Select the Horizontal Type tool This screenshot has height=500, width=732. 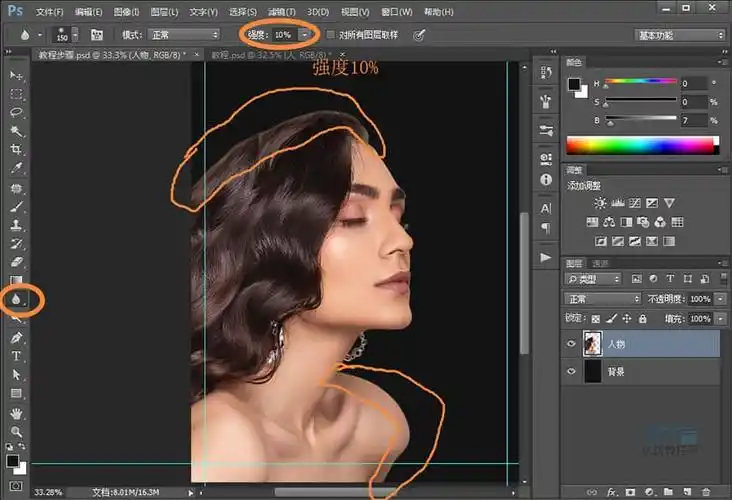[16, 356]
